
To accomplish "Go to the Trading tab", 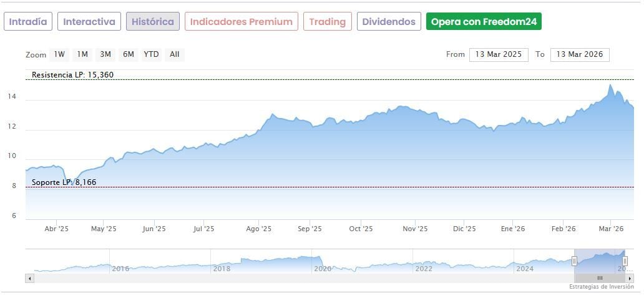I will (328, 22).
